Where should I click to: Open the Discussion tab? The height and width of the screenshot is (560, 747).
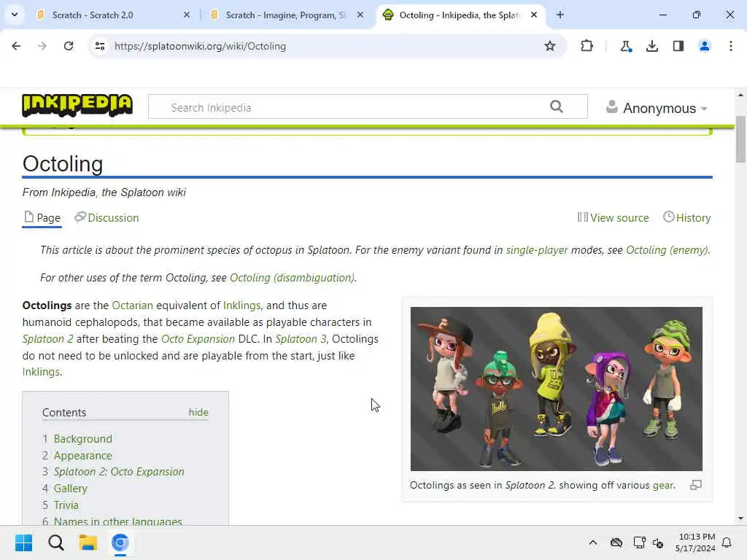pyautogui.click(x=107, y=217)
